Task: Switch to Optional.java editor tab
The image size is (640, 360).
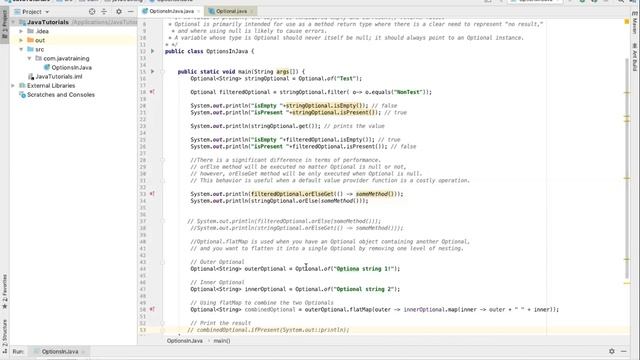Action: coord(231,11)
